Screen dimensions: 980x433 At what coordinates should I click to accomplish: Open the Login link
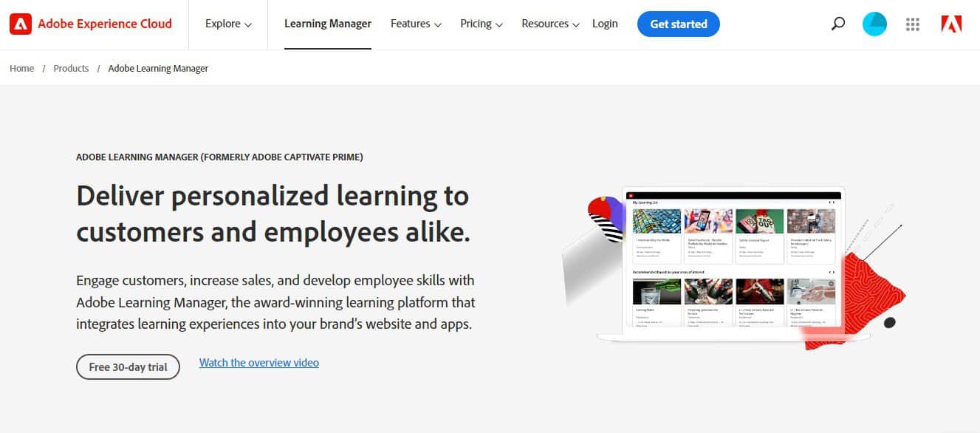[x=605, y=24]
